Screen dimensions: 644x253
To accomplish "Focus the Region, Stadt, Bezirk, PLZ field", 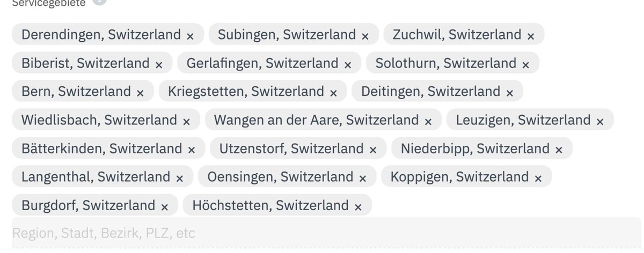I will click(322, 233).
